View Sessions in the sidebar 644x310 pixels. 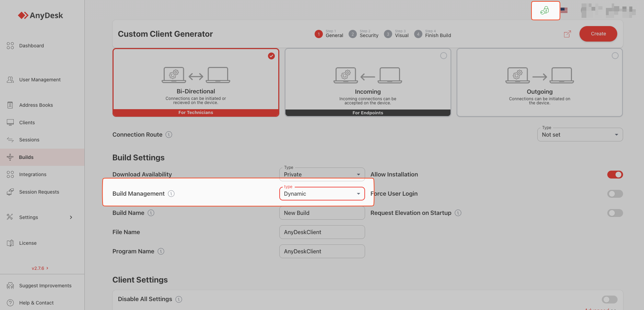click(x=29, y=139)
